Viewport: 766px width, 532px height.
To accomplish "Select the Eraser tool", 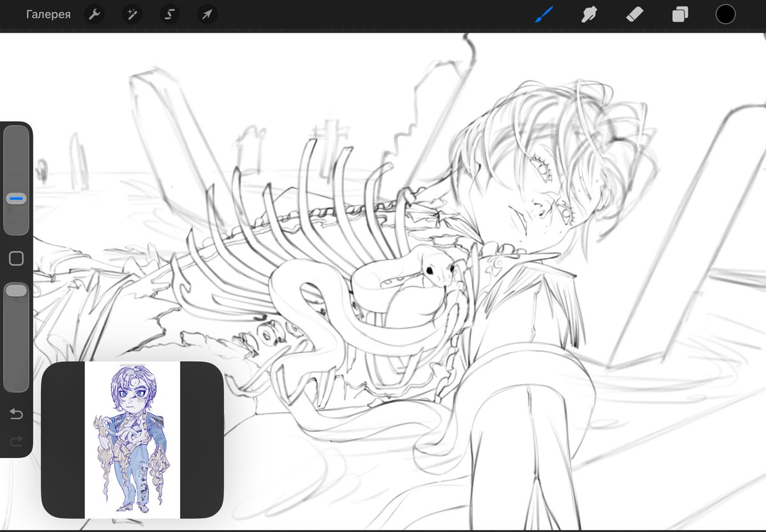I will point(635,14).
